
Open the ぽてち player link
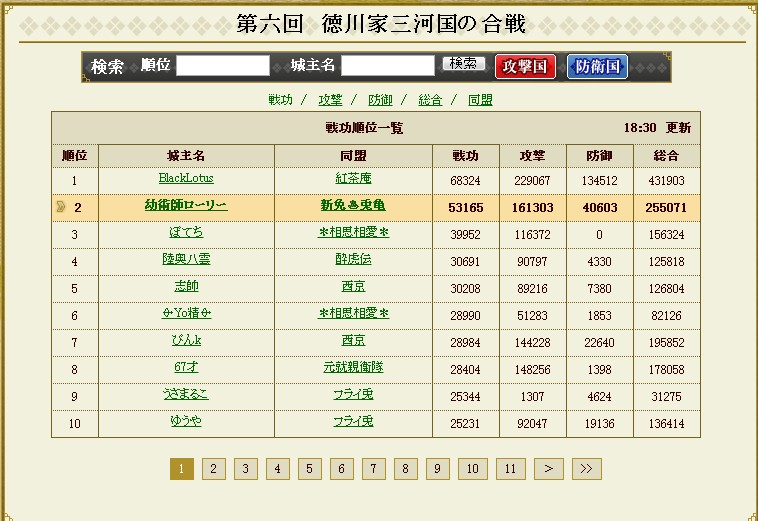186,232
